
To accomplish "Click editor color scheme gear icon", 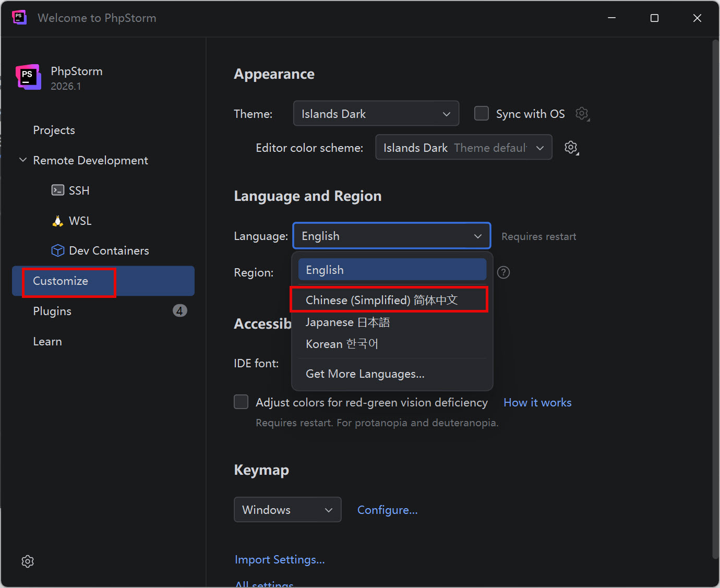I will pyautogui.click(x=571, y=148).
